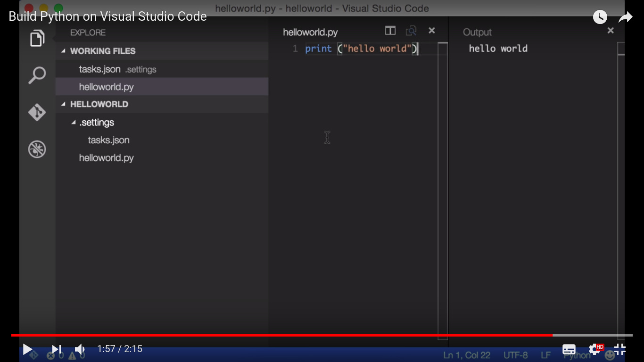Click the hello world output text
644x362 pixels.
click(498, 49)
